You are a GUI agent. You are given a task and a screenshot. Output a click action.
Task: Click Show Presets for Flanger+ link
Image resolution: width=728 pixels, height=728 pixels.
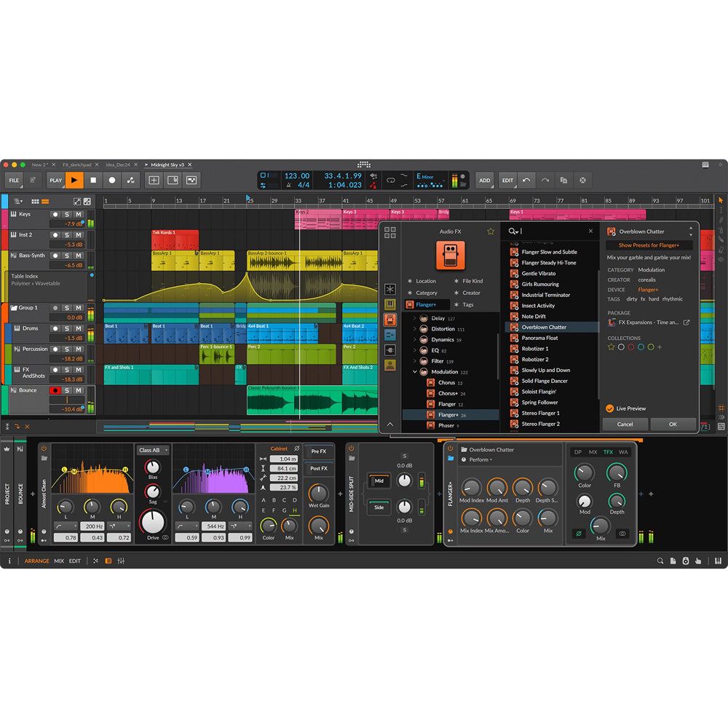tap(649, 245)
